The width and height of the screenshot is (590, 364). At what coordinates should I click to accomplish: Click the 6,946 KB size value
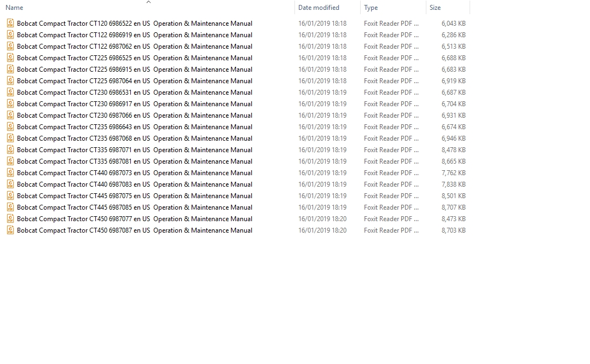(x=453, y=138)
